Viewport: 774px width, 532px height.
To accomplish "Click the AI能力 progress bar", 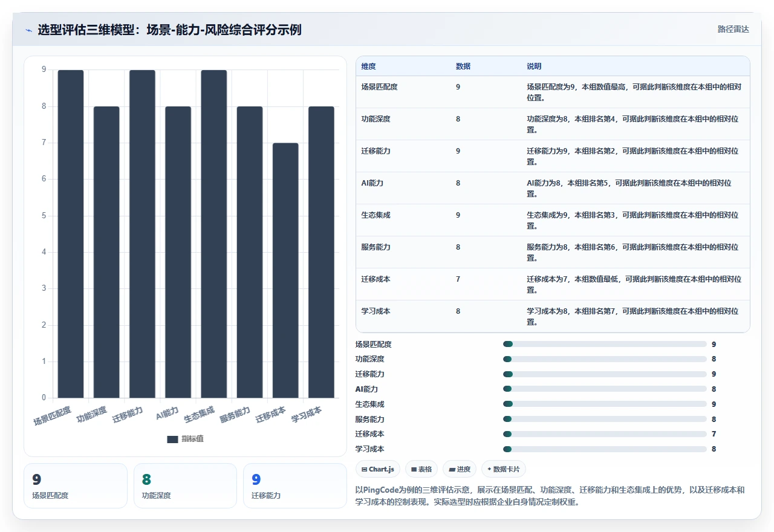I will 605,389.
